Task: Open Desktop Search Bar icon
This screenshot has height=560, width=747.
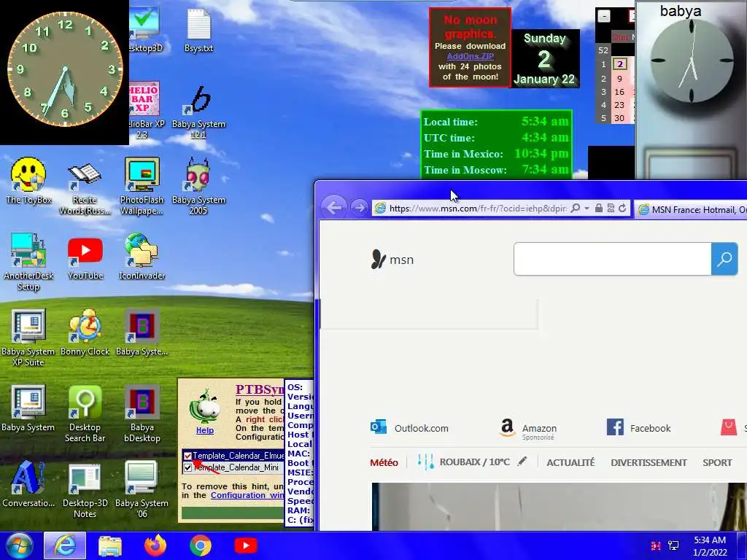Action: (85, 413)
